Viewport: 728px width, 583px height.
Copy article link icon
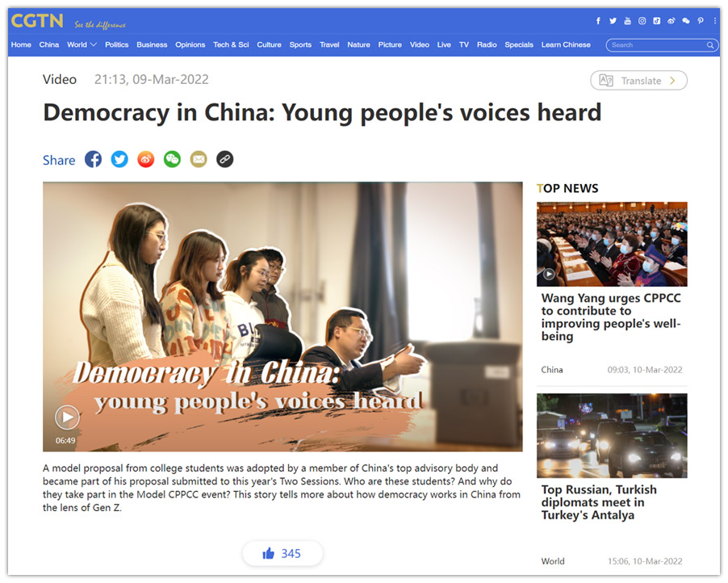[224, 159]
